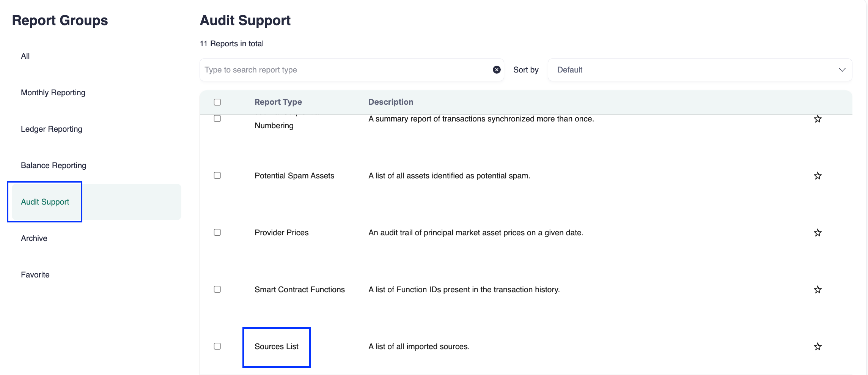Favorite the Numbering report row star

tap(818, 119)
